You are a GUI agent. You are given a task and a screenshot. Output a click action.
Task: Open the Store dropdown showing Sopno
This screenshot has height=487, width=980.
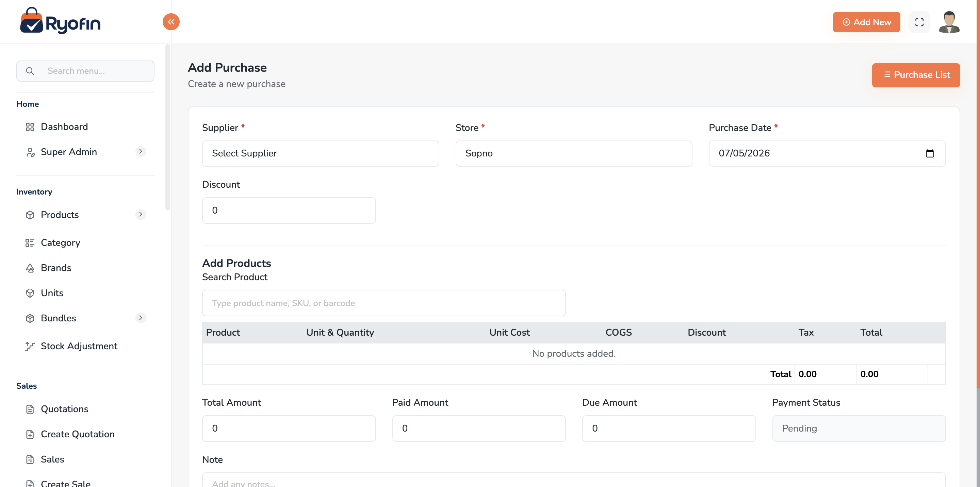pos(574,154)
